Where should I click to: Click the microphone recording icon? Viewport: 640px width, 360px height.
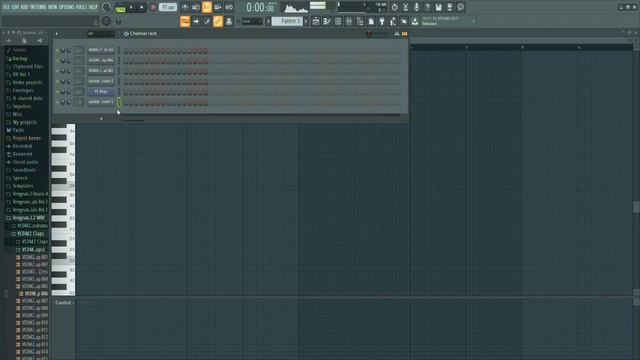(416, 7)
